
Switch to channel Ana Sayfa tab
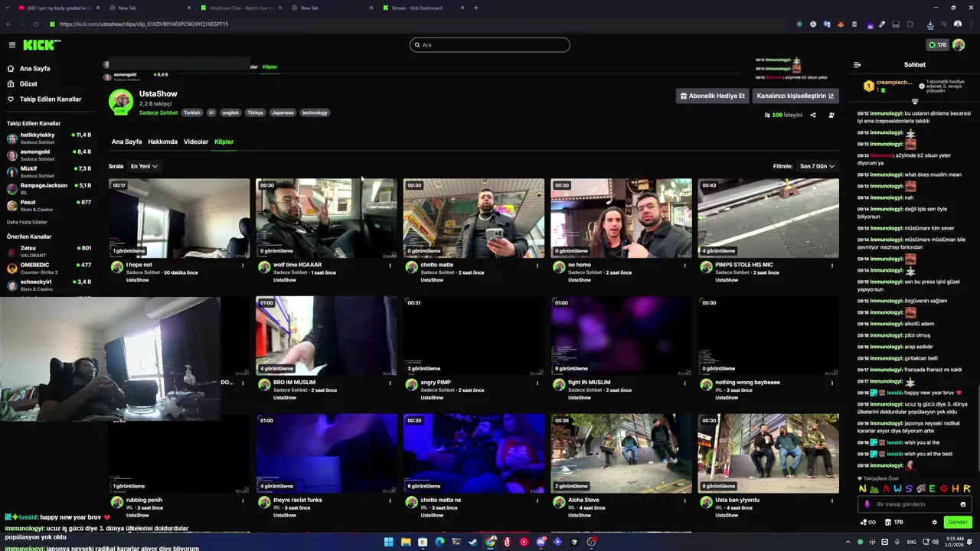coord(126,142)
